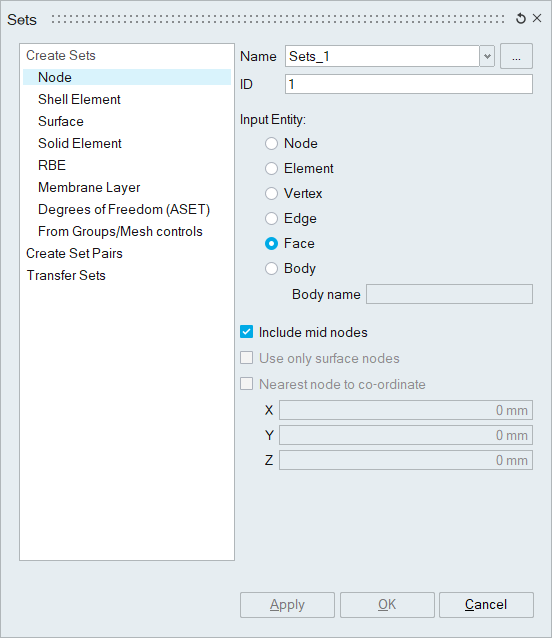This screenshot has height=638, width=552.
Task: Select the Vertex radio button
Action: point(271,193)
